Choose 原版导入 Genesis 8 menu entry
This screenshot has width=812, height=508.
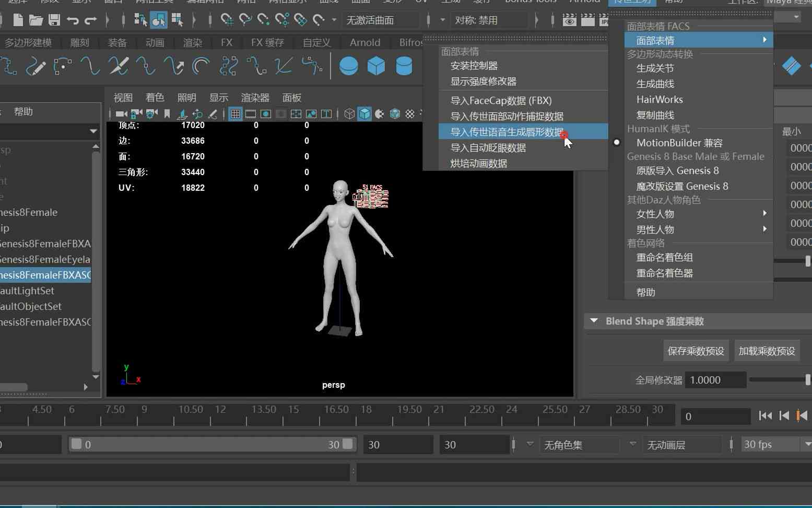699,170
